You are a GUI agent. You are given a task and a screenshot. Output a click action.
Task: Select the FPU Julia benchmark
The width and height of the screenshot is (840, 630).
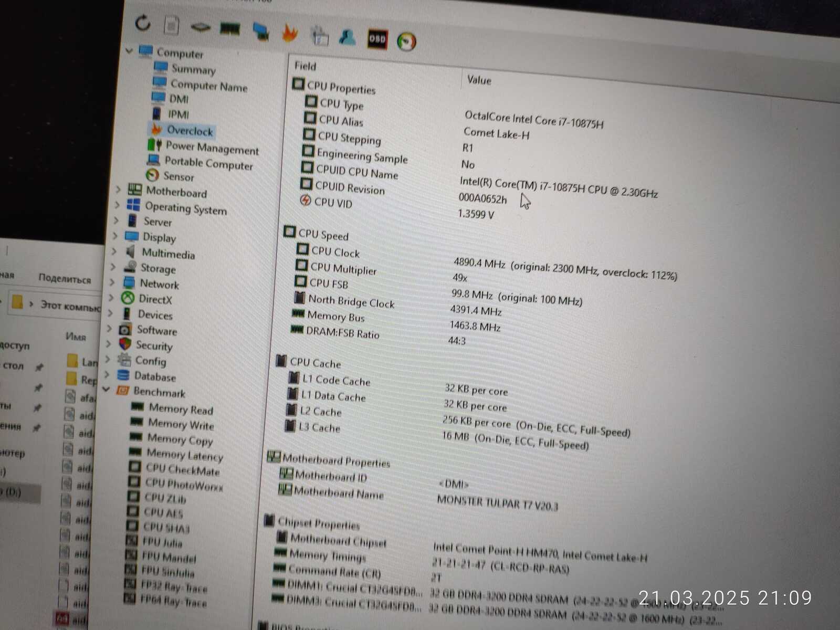[162, 542]
